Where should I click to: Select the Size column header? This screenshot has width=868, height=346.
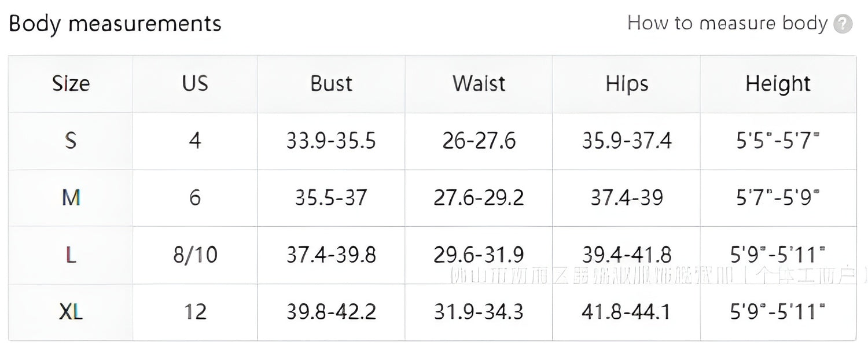click(x=71, y=84)
